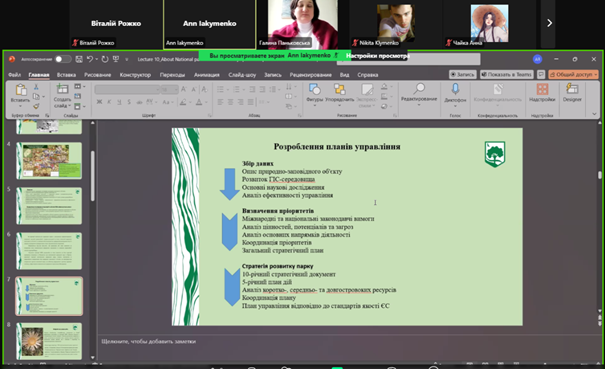Click the Copy icon in clipboard group
This screenshot has height=369, width=605.
click(x=36, y=96)
